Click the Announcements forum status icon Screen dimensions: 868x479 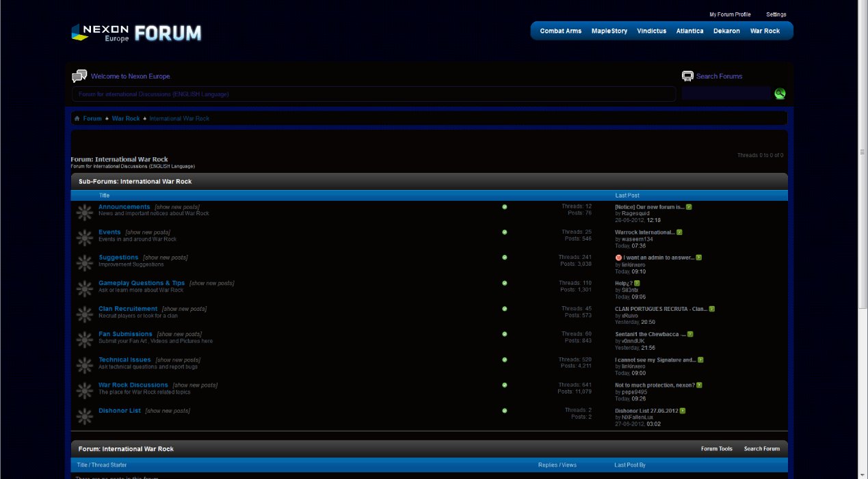(85, 213)
